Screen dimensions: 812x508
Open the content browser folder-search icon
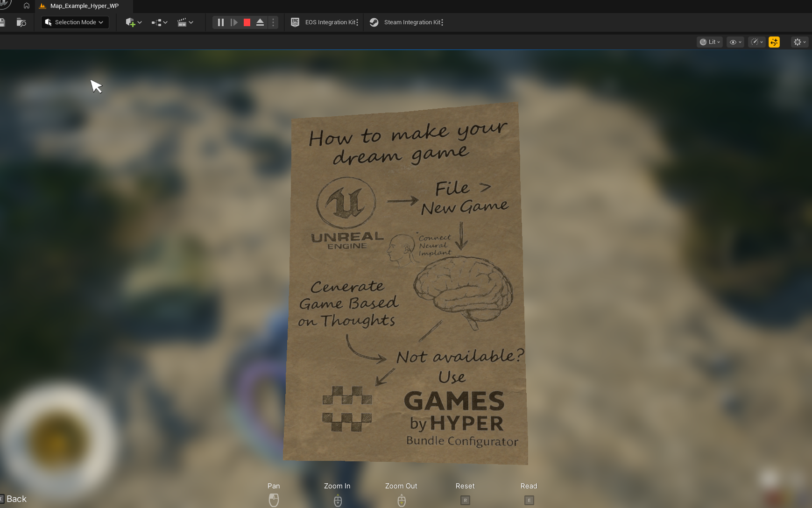tap(21, 22)
